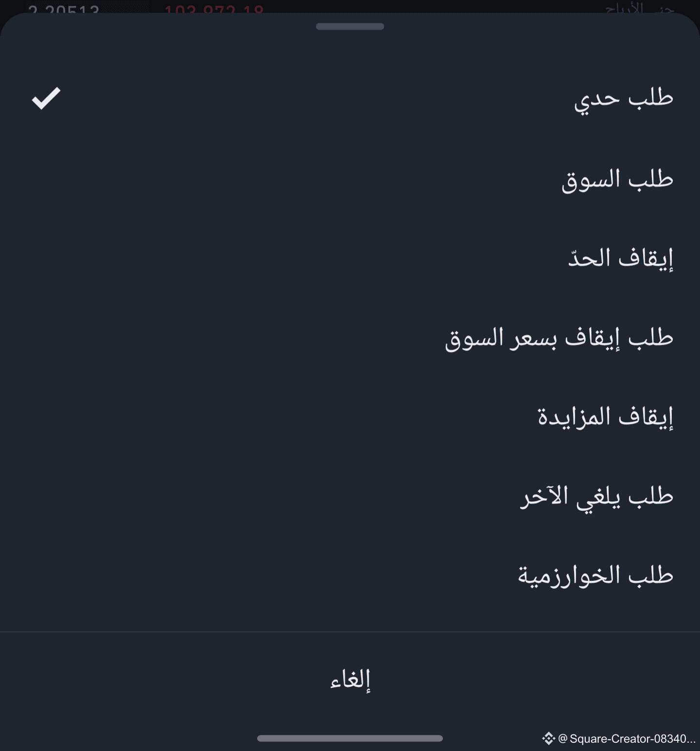Open طلب الخوارزمية algorithm order option
The image size is (700, 751).
pos(350,575)
